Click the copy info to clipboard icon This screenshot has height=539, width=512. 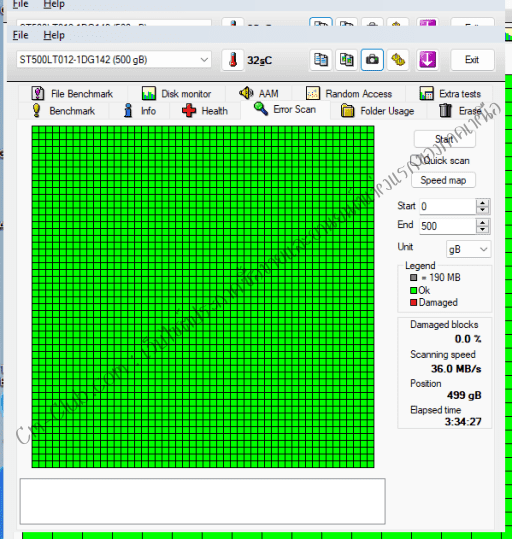321,60
